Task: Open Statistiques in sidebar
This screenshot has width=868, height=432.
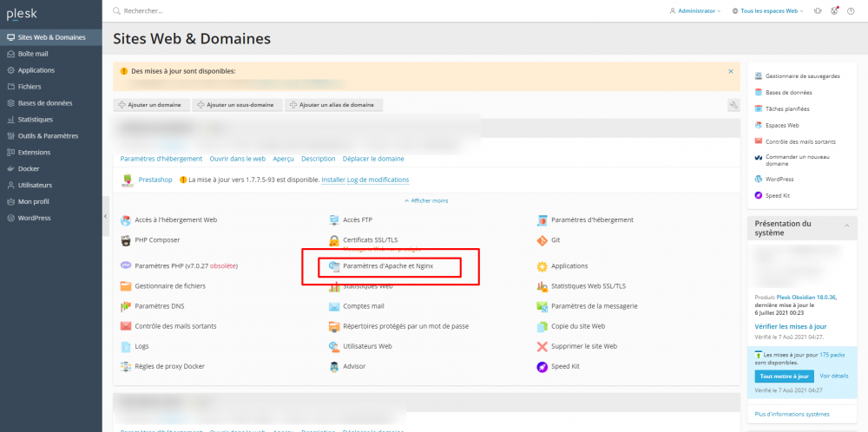Action: click(51, 120)
